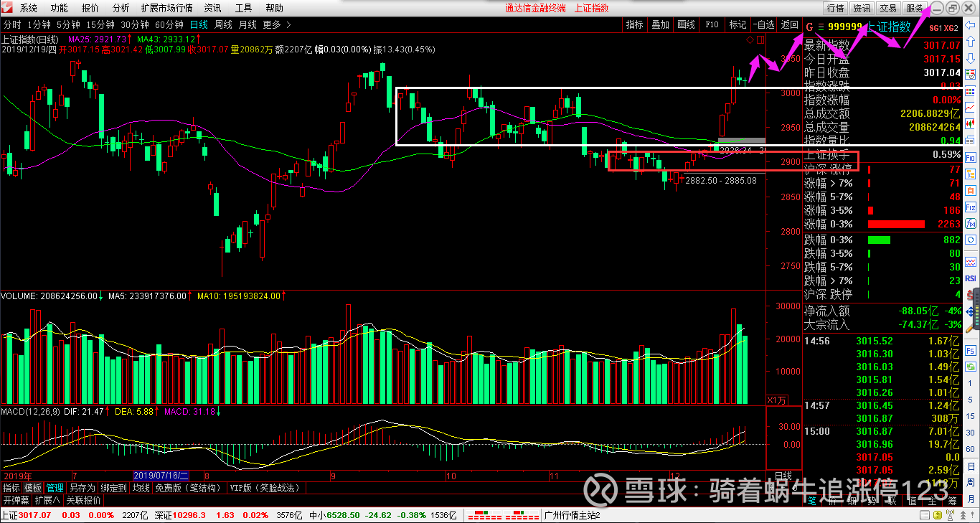Select the 30分钟 period tab
980x523 pixels.
coord(136,24)
